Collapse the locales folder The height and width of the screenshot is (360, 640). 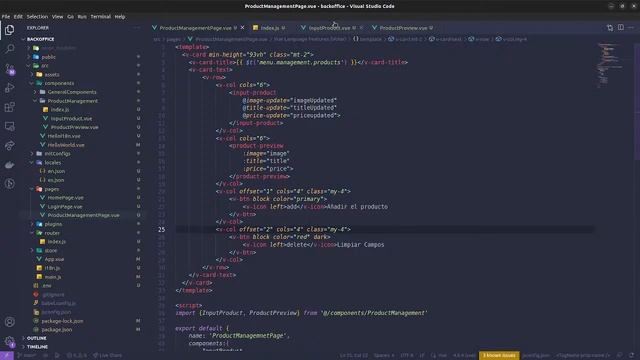click(x=53, y=162)
